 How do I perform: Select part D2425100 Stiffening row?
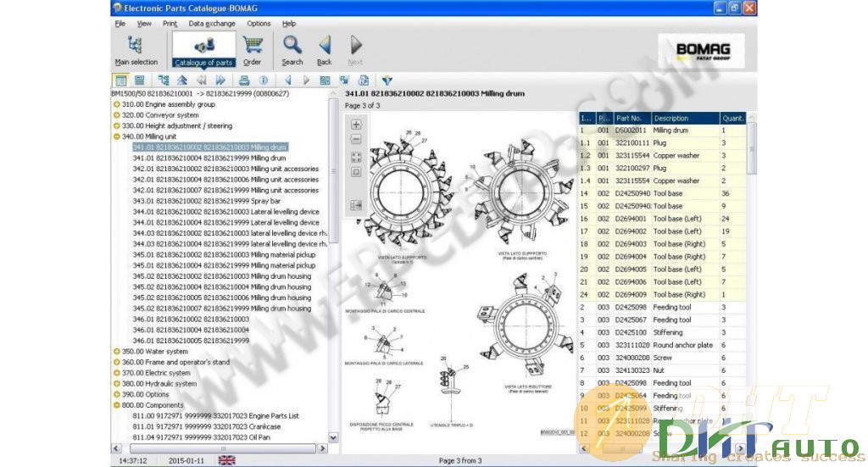tap(662, 332)
